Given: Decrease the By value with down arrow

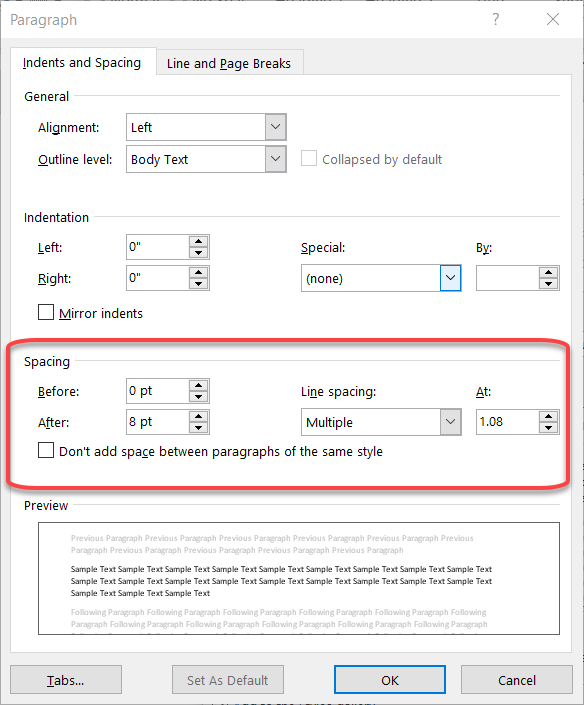Looking at the screenshot, I should click(x=548, y=284).
